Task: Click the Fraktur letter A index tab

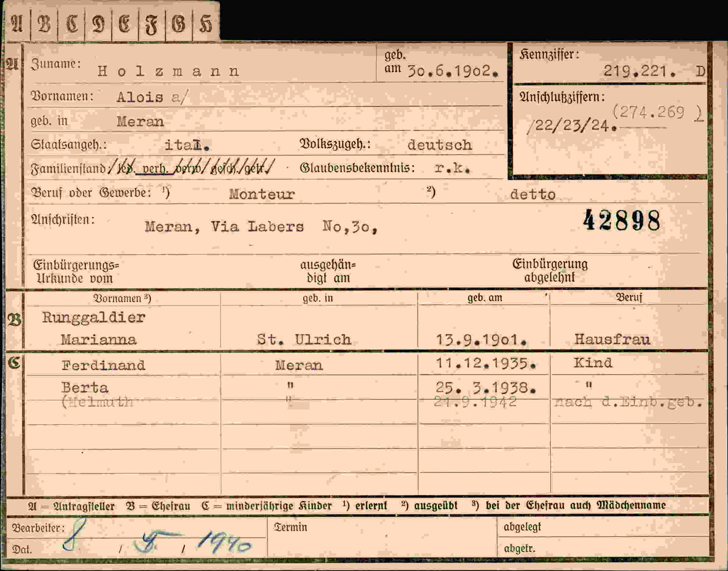Action: click(17, 24)
